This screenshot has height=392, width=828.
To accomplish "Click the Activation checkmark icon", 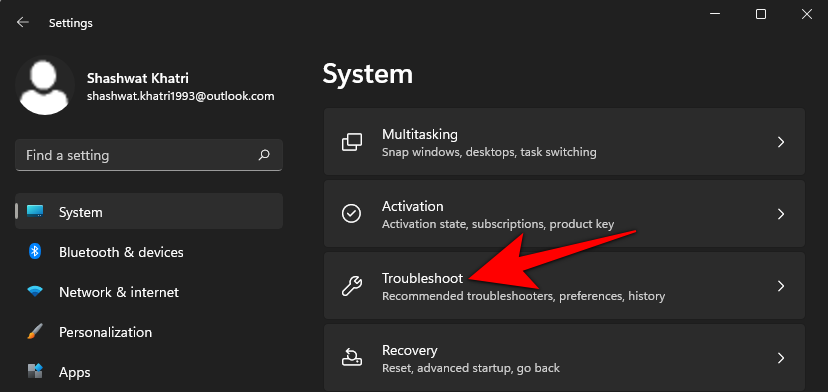I will pyautogui.click(x=352, y=213).
